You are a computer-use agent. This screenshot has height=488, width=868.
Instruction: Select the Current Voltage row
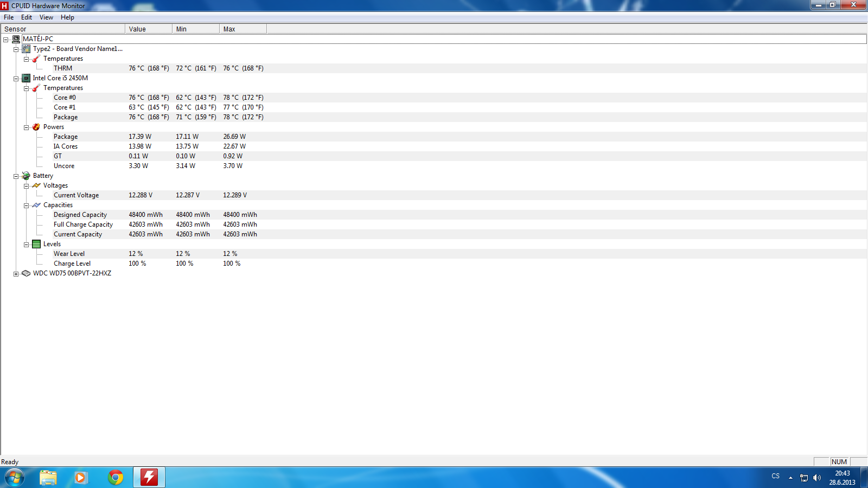tap(434, 195)
